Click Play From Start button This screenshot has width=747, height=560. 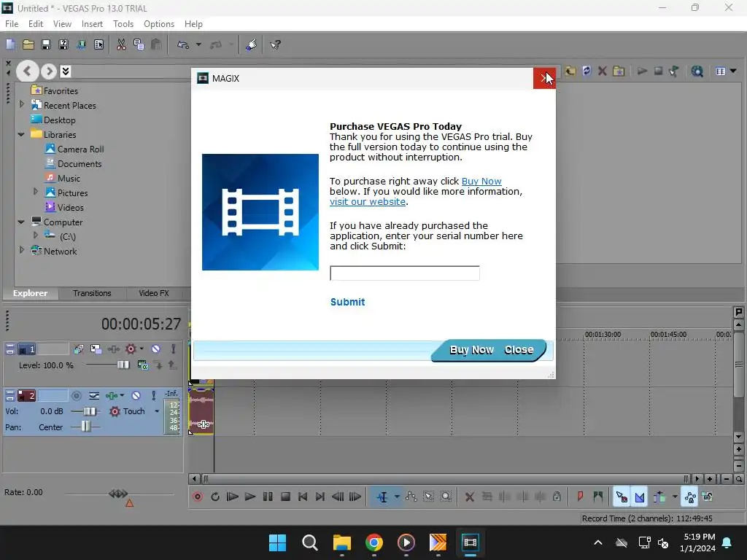coord(233,497)
